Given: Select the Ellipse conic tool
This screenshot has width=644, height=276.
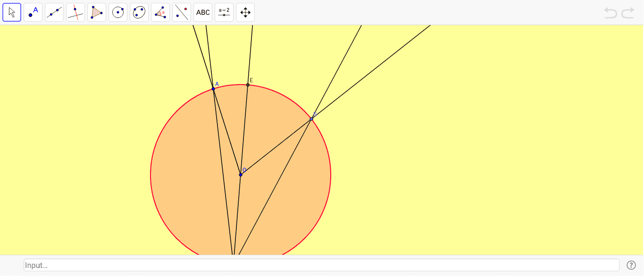Looking at the screenshot, I should 139,12.
